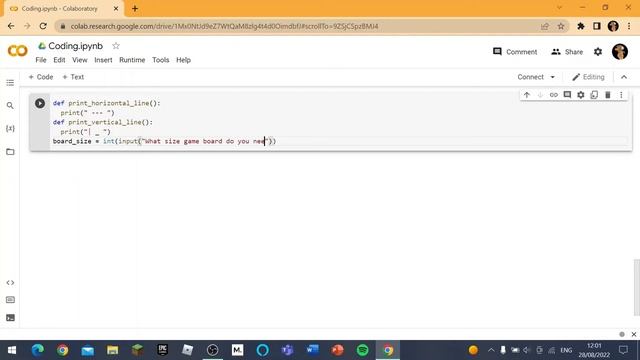Add a new Text cell
640x360 pixels.
[73, 77]
